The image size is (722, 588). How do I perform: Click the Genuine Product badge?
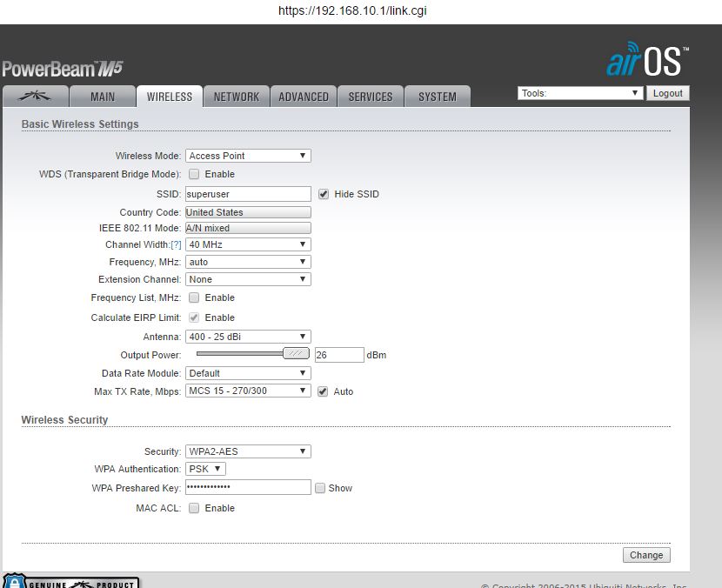[x=71, y=581]
